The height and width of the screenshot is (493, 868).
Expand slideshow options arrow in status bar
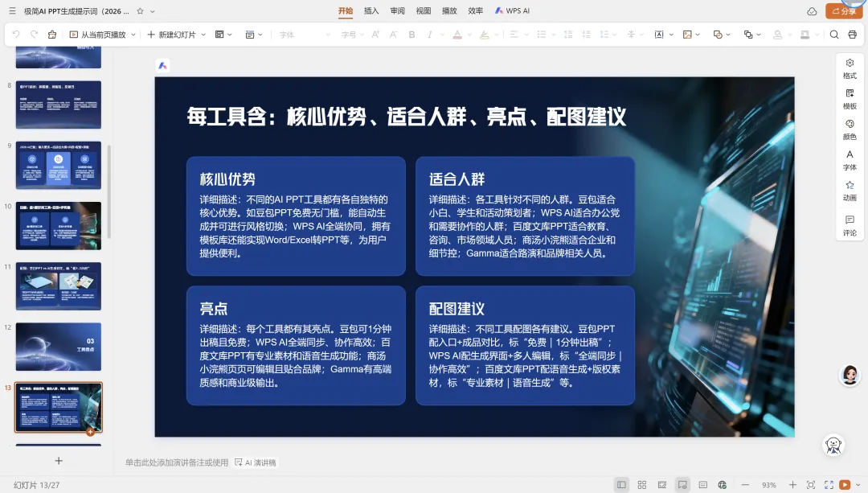858,485
